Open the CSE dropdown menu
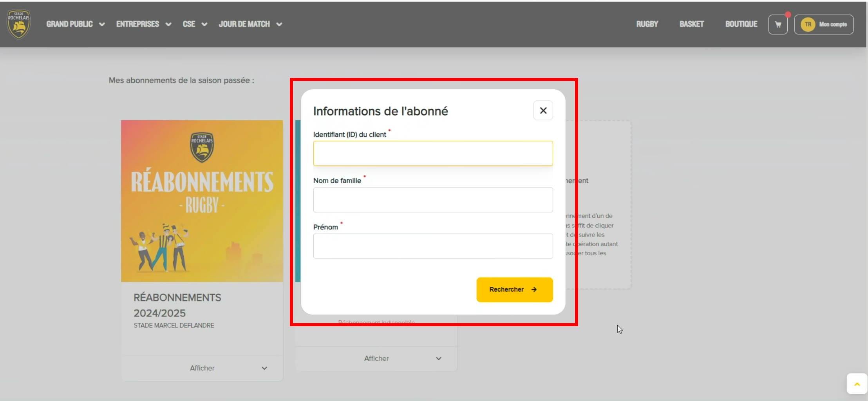This screenshot has width=868, height=401. click(195, 24)
